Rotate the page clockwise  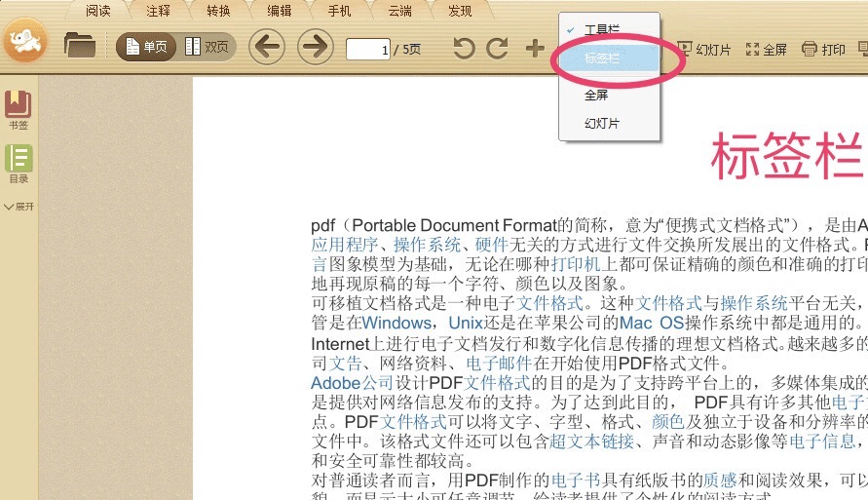pyautogui.click(x=498, y=49)
